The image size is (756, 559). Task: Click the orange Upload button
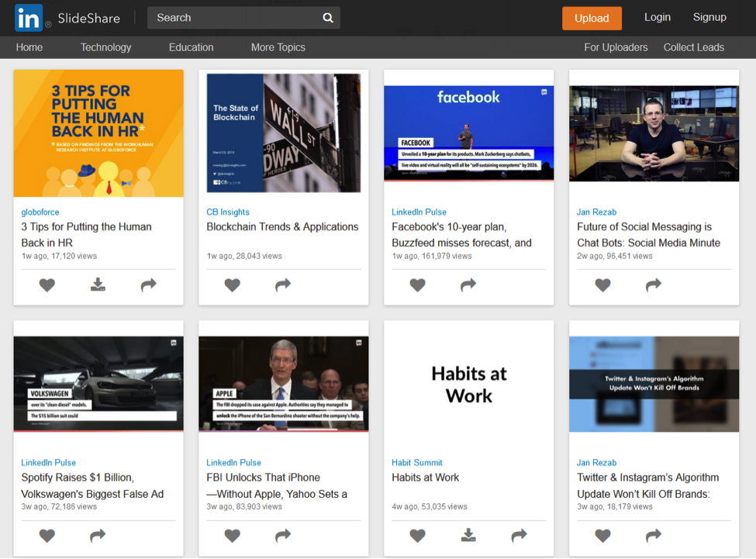(592, 19)
